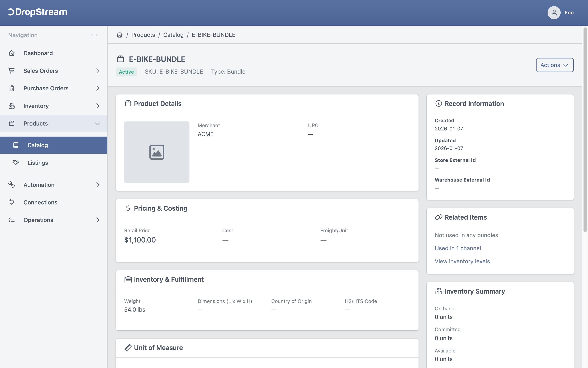The height and width of the screenshot is (368, 588).
Task: Click the Active status badge
Action: (x=126, y=72)
